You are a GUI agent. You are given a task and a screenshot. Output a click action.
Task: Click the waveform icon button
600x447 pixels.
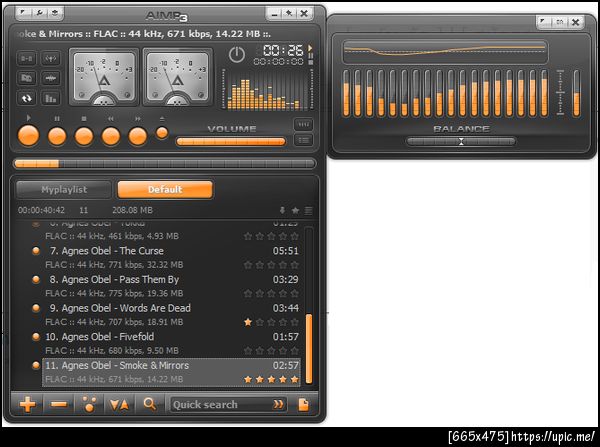51,78
